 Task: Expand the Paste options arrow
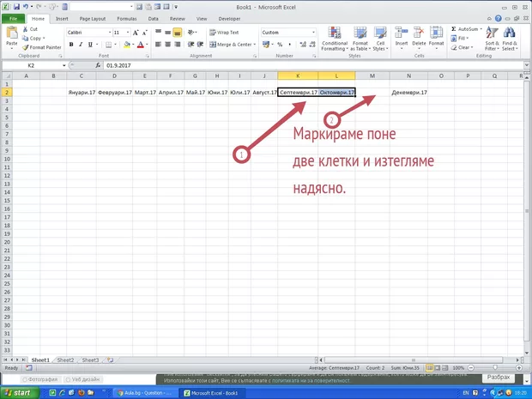pos(11,48)
